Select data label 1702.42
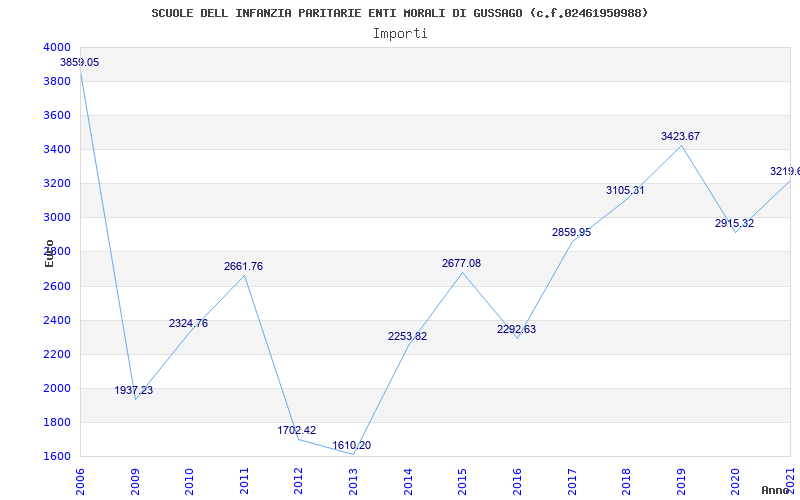The image size is (800, 500). tap(296, 430)
